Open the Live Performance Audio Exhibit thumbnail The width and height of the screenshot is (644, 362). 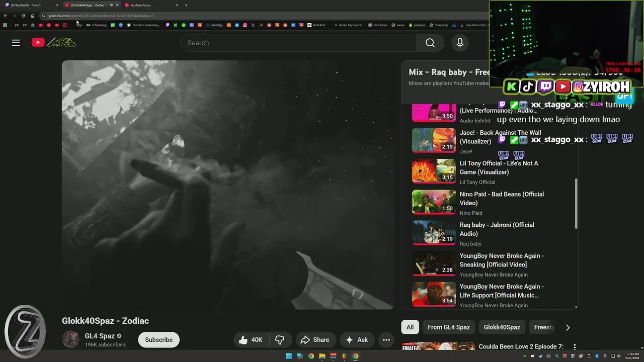(434, 113)
